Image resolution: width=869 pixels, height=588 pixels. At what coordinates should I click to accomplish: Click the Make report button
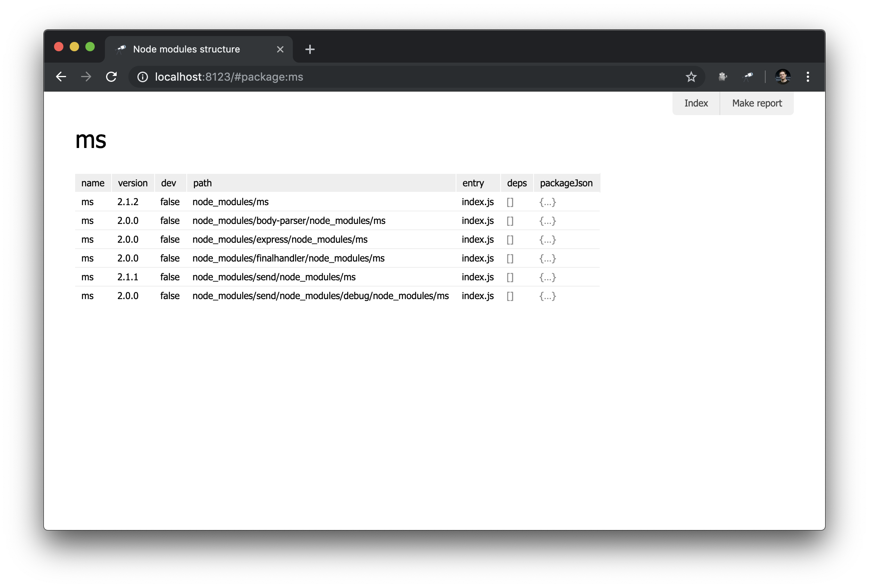[x=757, y=103]
